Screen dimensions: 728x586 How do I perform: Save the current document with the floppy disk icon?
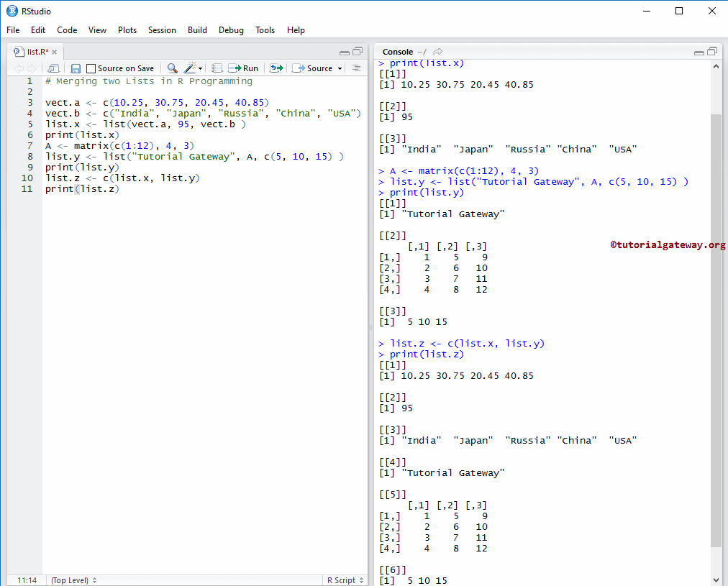click(76, 68)
